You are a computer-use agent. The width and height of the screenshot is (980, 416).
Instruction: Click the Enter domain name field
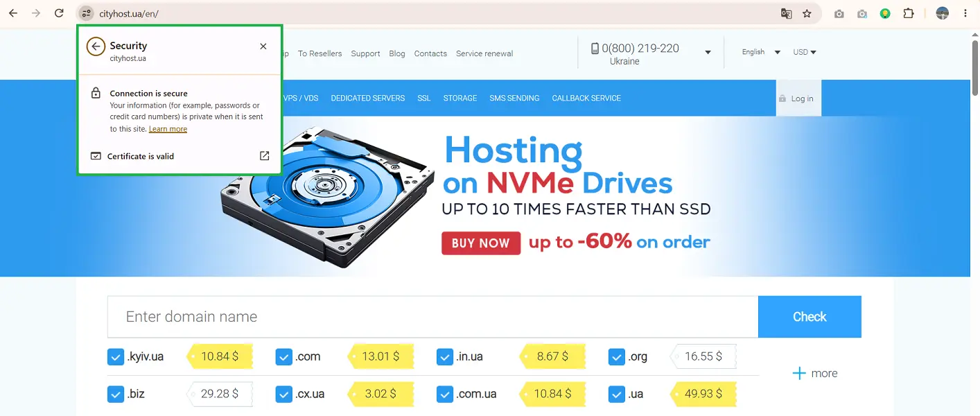pyautogui.click(x=432, y=317)
